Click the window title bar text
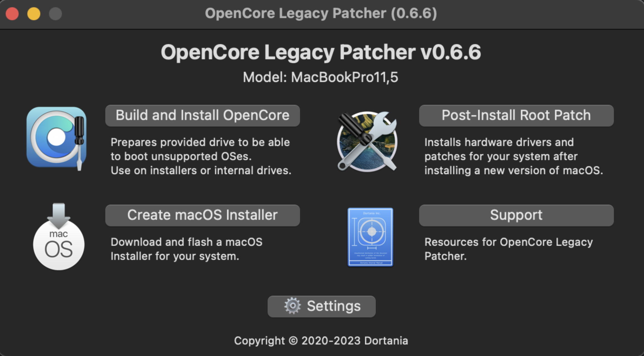This screenshot has width=644, height=356. click(x=321, y=13)
